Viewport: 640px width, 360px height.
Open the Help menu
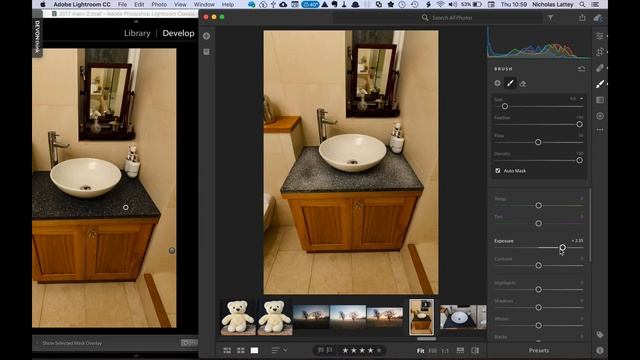(x=228, y=4)
